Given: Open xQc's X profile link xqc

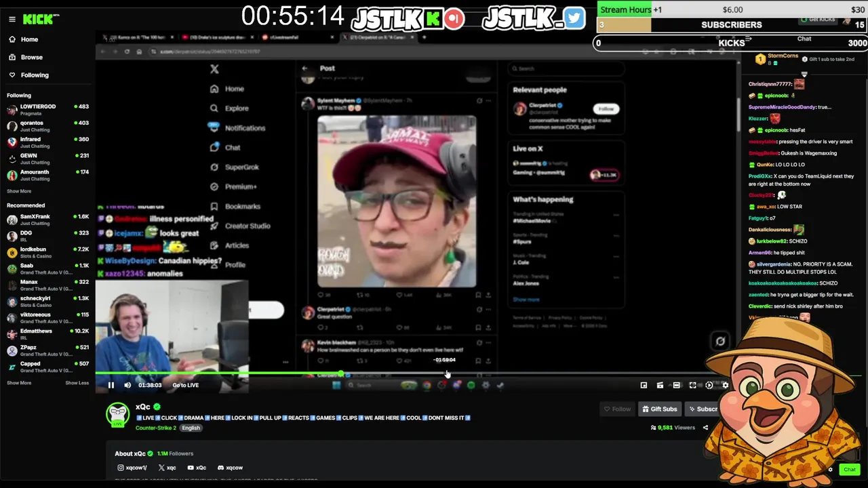Looking at the screenshot, I should [167, 468].
